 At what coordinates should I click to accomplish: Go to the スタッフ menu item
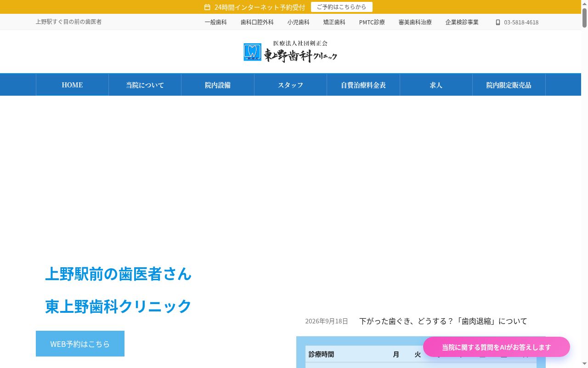click(x=291, y=85)
